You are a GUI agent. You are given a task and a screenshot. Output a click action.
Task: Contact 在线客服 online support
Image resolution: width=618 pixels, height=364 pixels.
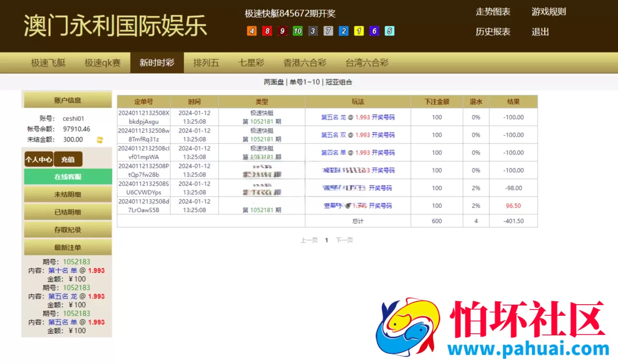[68, 176]
